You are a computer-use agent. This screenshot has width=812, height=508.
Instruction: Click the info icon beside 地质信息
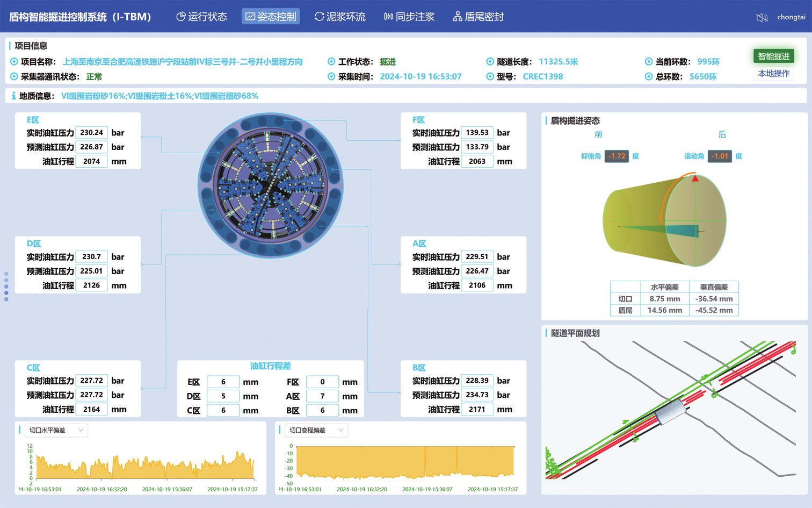point(13,96)
